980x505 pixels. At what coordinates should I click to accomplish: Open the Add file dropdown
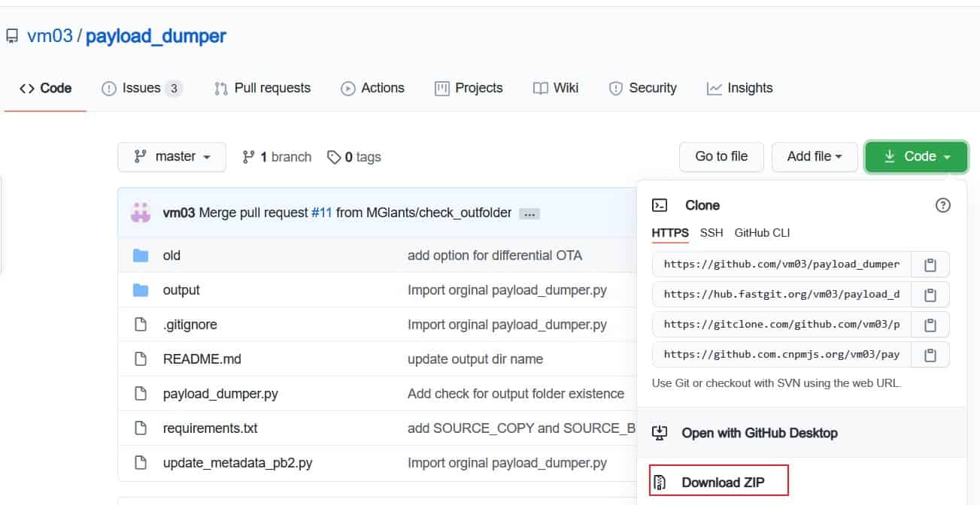tap(815, 156)
